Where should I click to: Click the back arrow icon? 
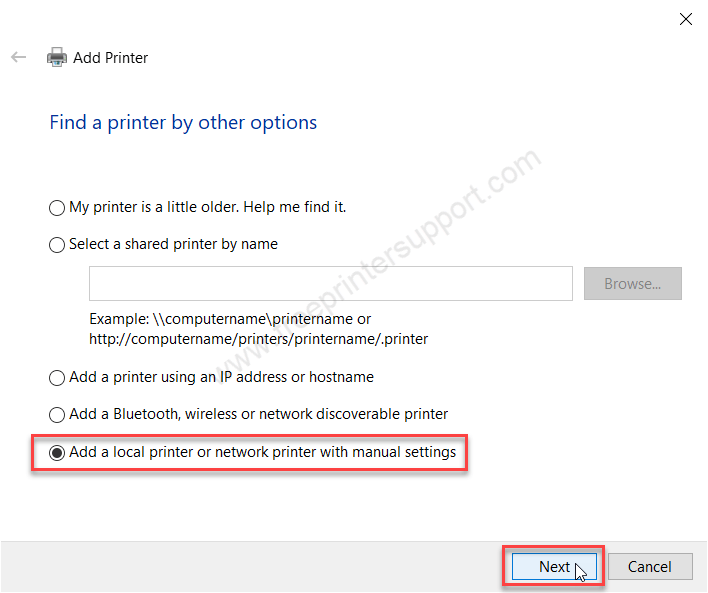19,57
